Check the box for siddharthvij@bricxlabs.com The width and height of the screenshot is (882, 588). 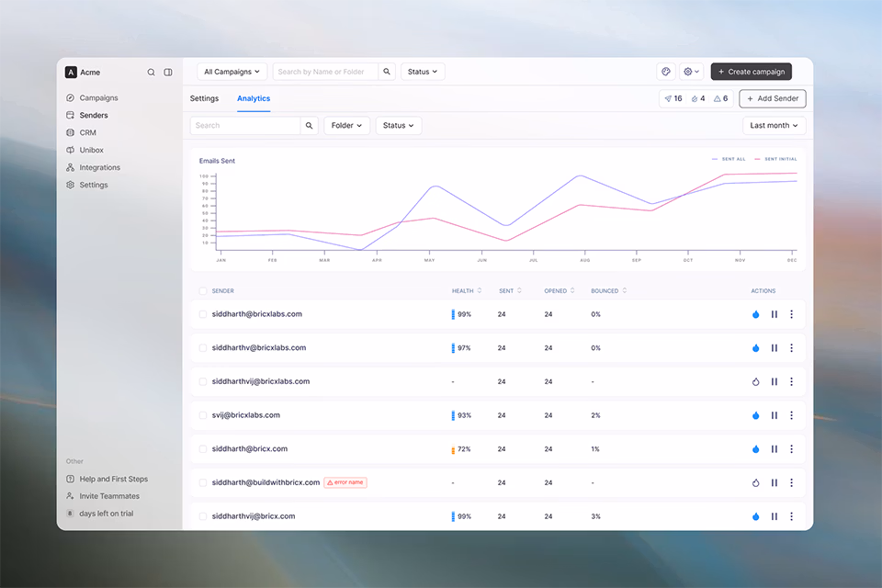point(202,381)
